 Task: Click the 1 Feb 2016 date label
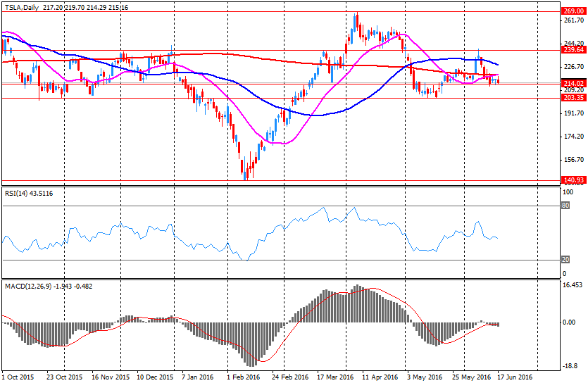coord(244,377)
